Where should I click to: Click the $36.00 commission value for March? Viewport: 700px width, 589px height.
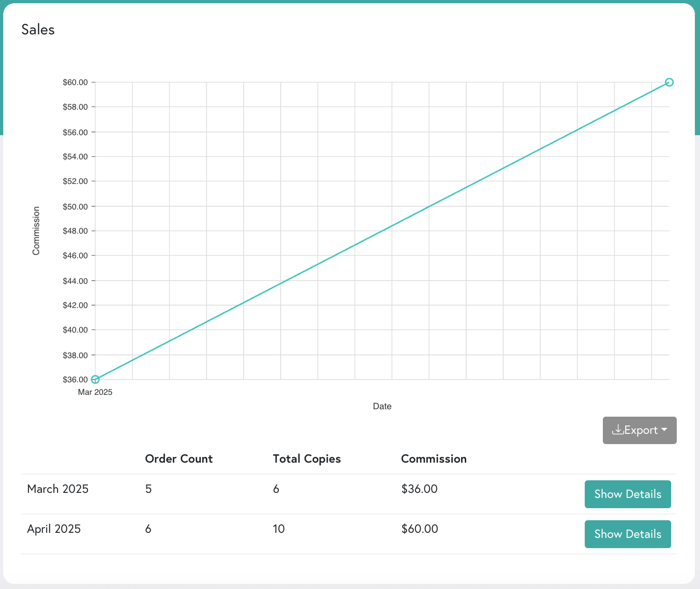pos(419,489)
